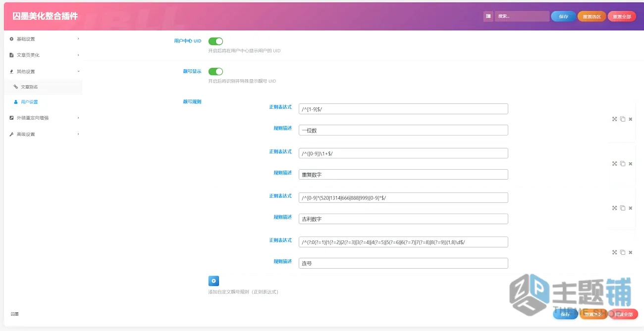The image size is (644, 331).
Task: Remove the 吉利数字 rule with X icon
Action: click(631, 208)
